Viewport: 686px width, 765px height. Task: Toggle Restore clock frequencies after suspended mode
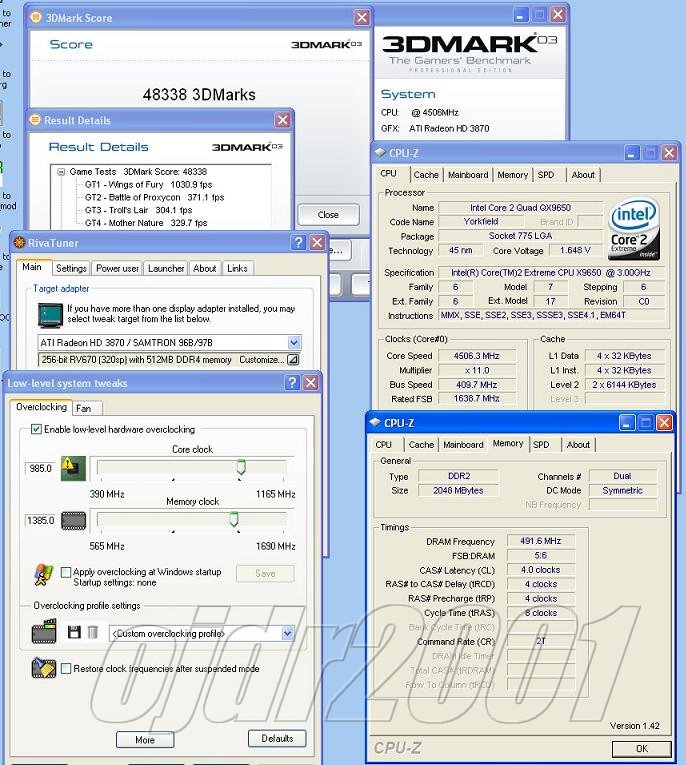66,668
